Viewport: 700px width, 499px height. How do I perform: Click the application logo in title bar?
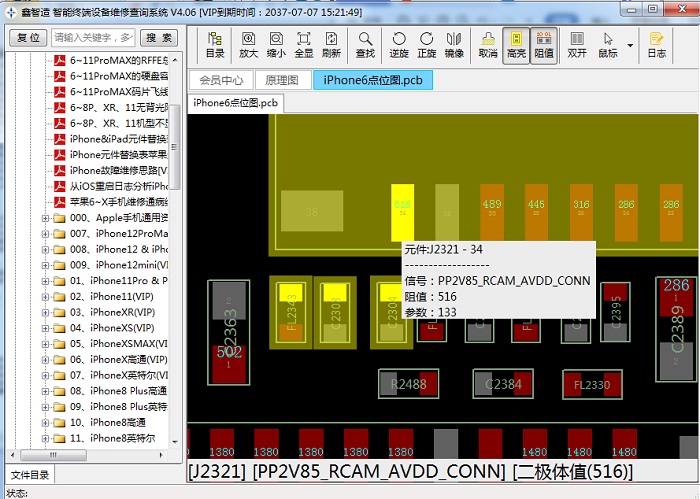[11, 12]
